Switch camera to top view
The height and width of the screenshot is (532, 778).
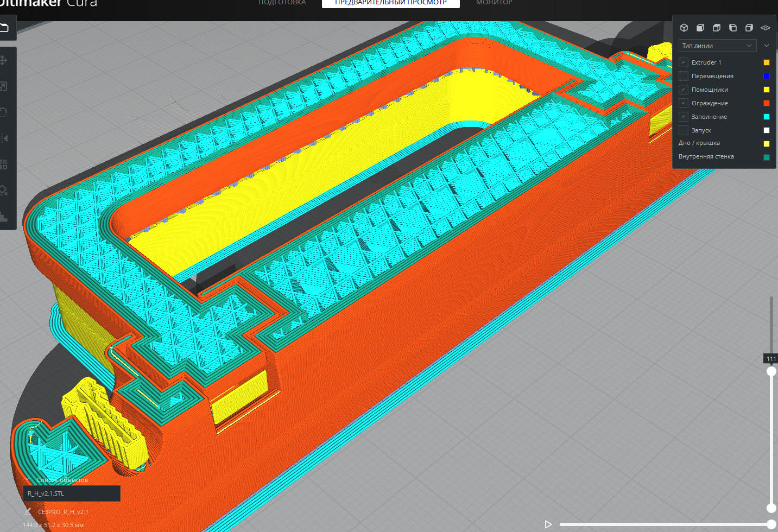pos(717,28)
